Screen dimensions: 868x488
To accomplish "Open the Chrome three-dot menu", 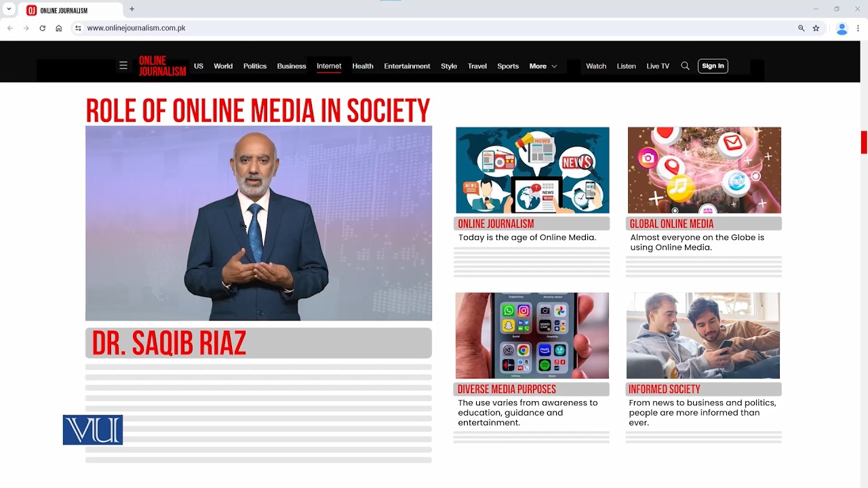I will (x=858, y=28).
